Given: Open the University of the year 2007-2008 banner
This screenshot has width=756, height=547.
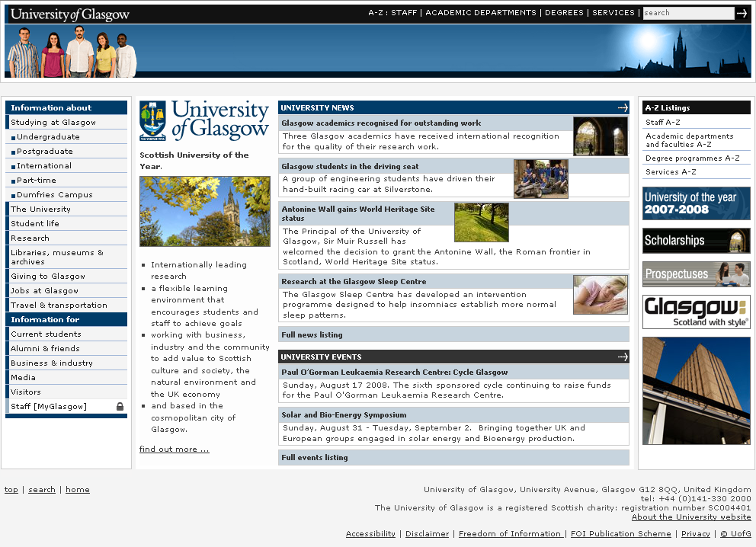Looking at the screenshot, I should 697,203.
